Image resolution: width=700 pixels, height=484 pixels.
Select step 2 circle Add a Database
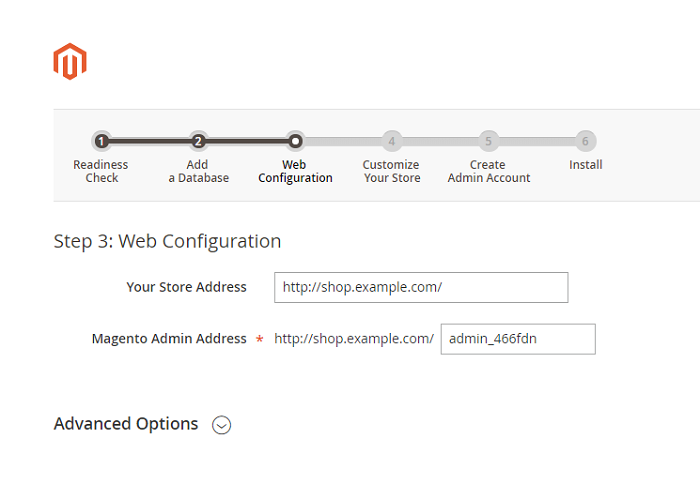[x=198, y=142]
